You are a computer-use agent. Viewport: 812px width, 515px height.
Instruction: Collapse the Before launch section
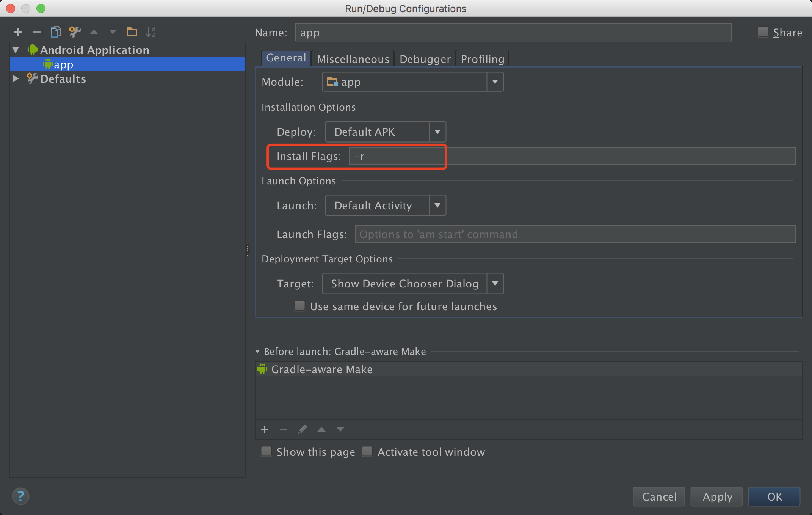[x=257, y=352]
